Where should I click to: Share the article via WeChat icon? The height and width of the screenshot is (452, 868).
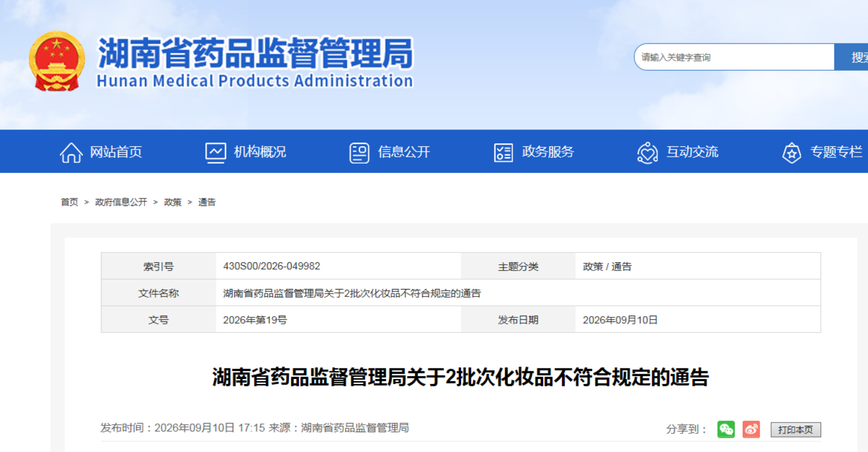(x=726, y=429)
